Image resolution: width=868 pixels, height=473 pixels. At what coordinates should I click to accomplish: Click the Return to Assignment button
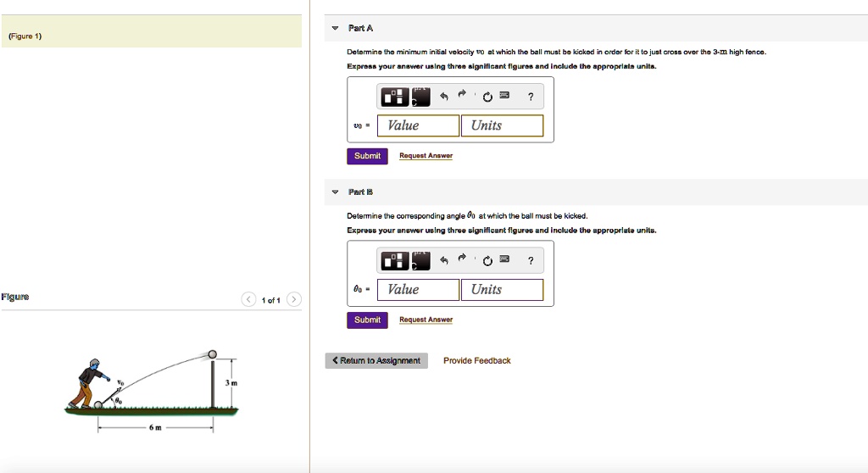376,360
